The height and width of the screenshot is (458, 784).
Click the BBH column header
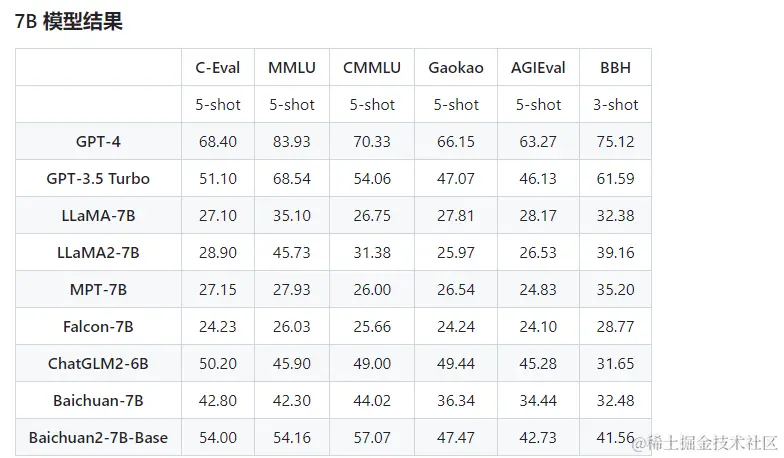pos(615,68)
